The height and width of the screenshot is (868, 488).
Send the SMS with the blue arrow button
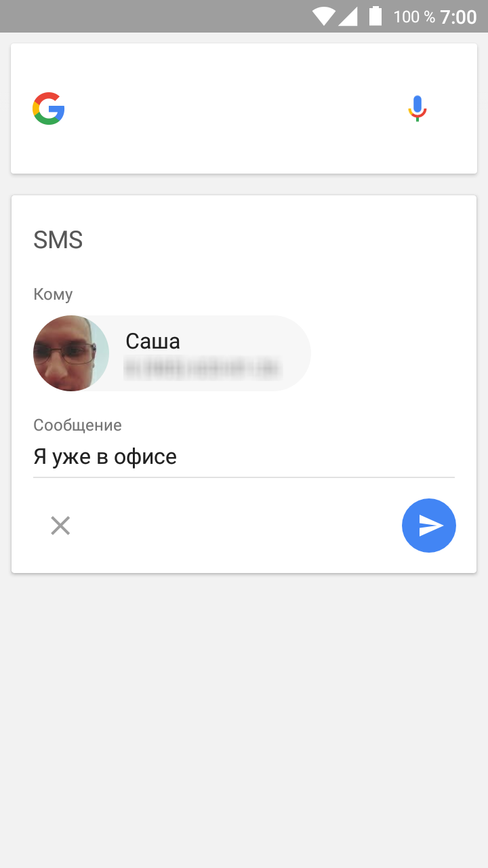[x=429, y=526]
